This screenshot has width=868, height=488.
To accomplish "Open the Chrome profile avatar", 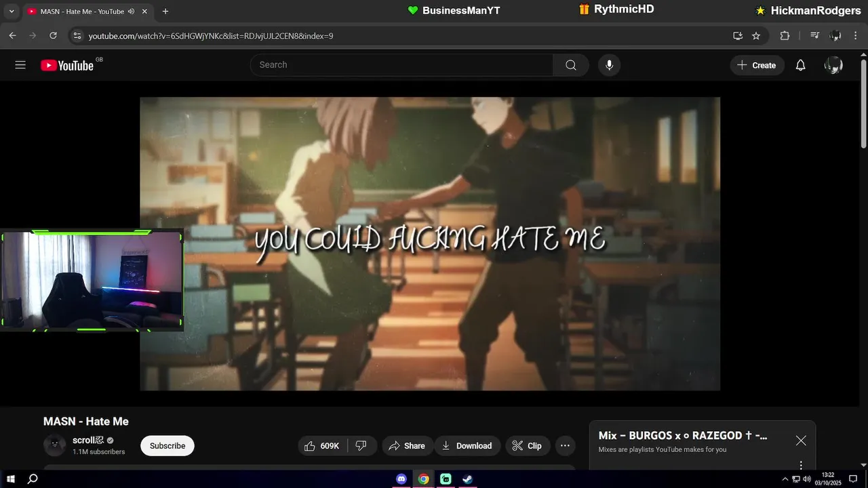I will point(835,35).
